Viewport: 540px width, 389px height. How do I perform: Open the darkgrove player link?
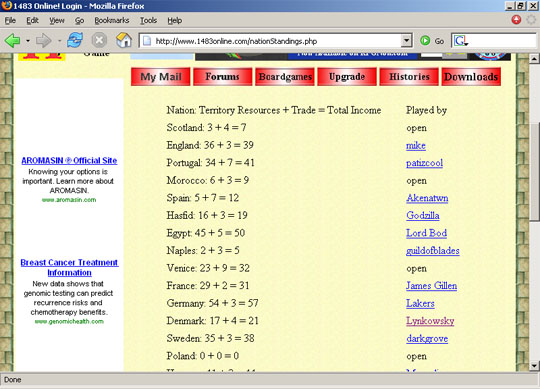(427, 339)
